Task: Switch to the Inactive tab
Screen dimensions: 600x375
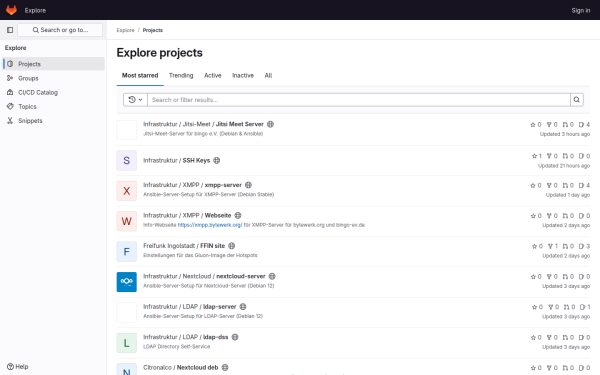Action: point(243,75)
